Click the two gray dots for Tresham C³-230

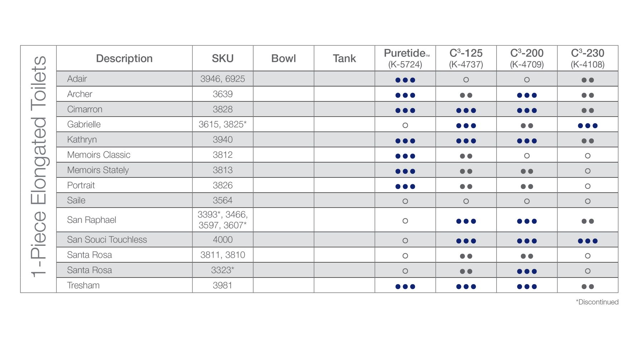point(587,286)
